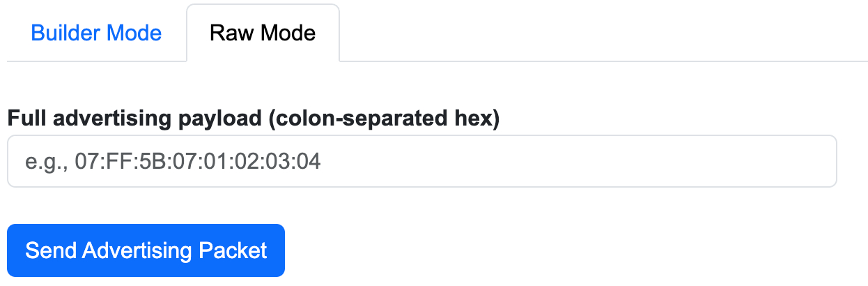Image resolution: width=868 pixels, height=286 pixels.
Task: Select the Raw Mode tab
Action: pyautogui.click(x=263, y=33)
